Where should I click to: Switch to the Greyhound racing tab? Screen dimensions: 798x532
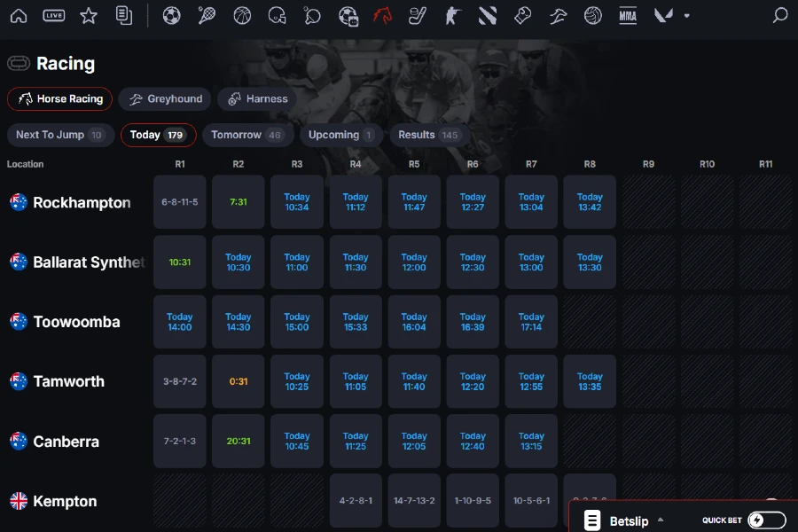164,99
